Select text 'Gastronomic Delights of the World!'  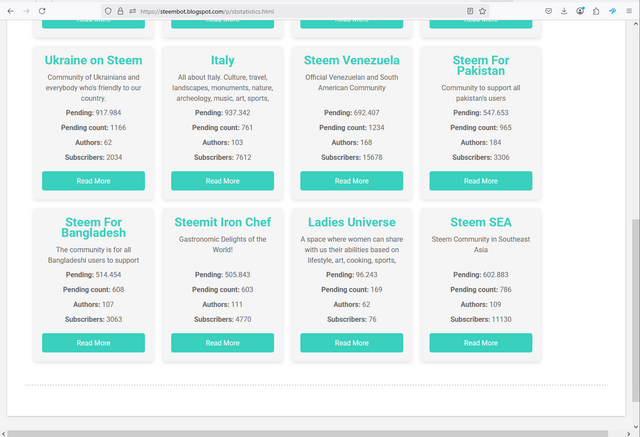[x=222, y=244]
